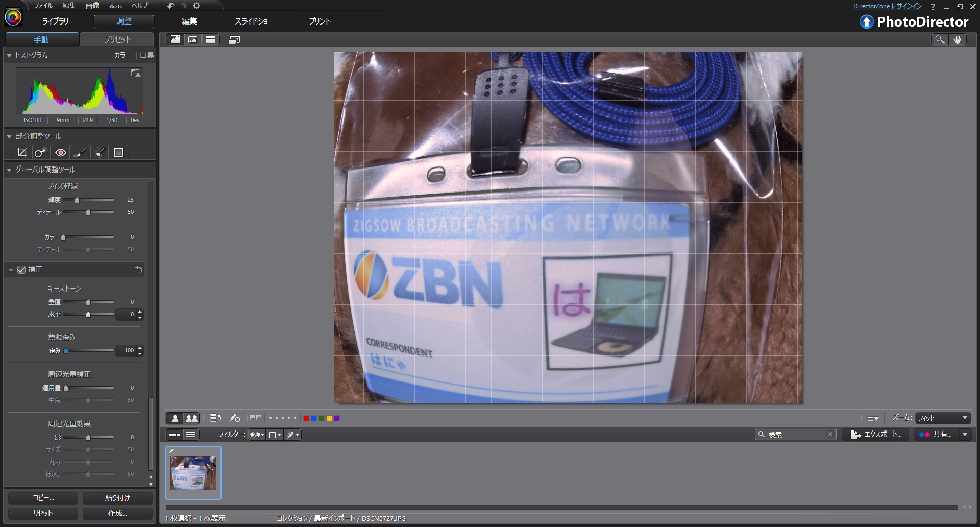Reset the 補正 section with curved arrow
This screenshot has height=527, width=980.
tap(139, 269)
